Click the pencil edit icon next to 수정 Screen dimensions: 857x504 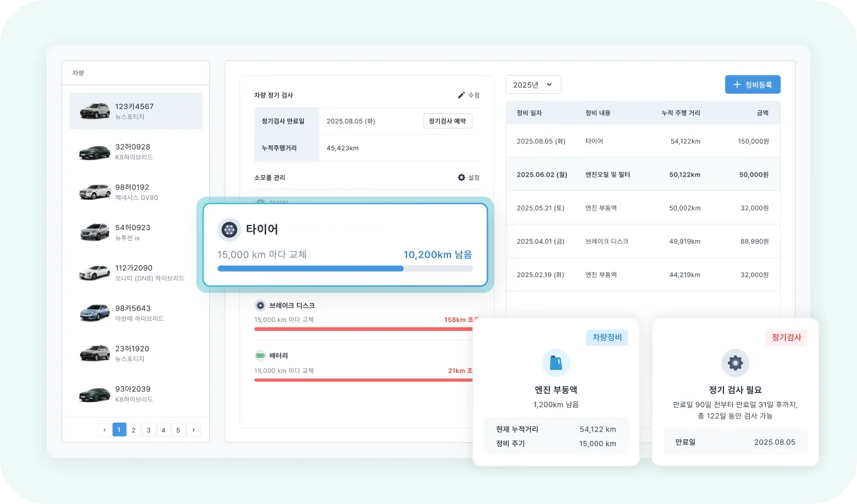coord(461,95)
